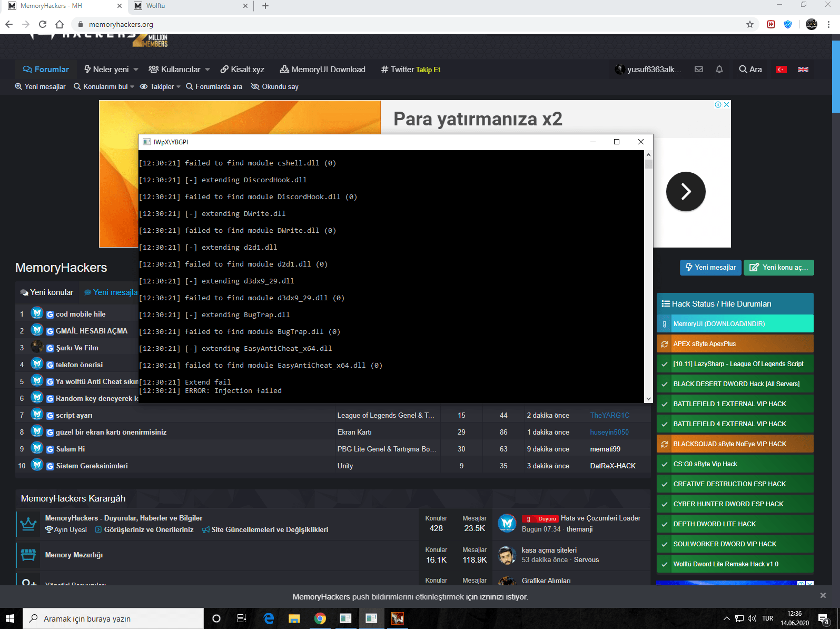Switch to the Wolftü browser tab

click(x=189, y=6)
